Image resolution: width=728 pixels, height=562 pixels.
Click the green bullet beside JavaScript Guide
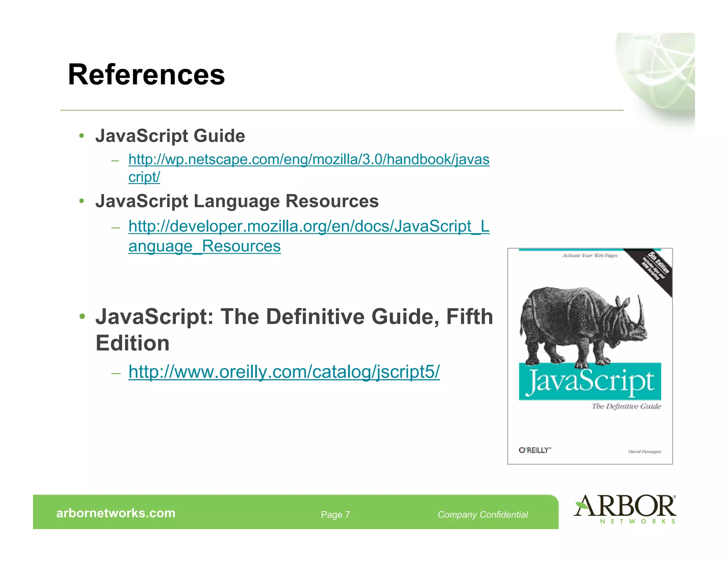[82, 136]
